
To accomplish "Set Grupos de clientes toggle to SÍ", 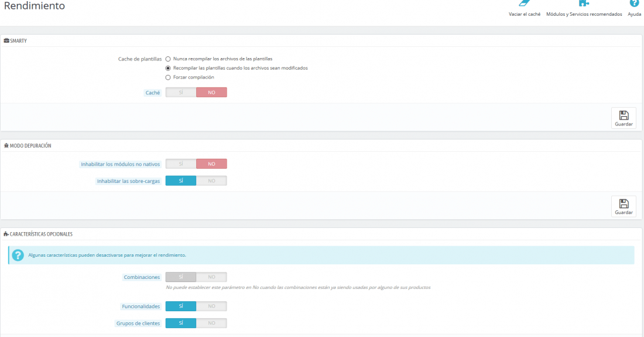I will click(181, 323).
